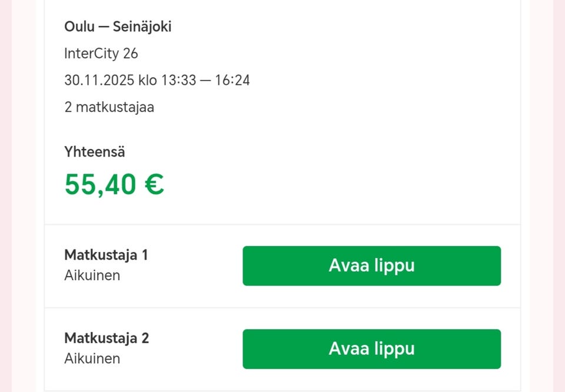Click the euro sign in the total

(154, 184)
